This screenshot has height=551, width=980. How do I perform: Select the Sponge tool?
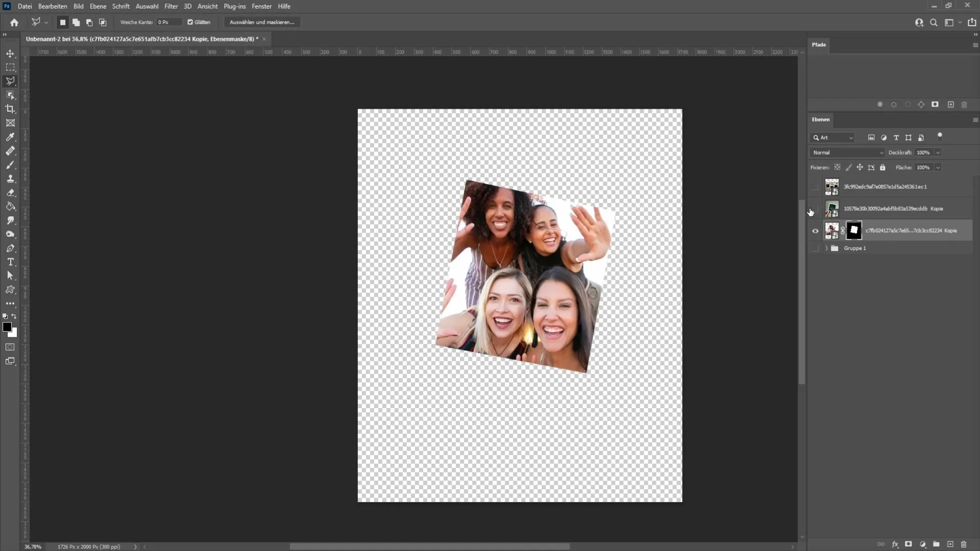click(x=10, y=234)
